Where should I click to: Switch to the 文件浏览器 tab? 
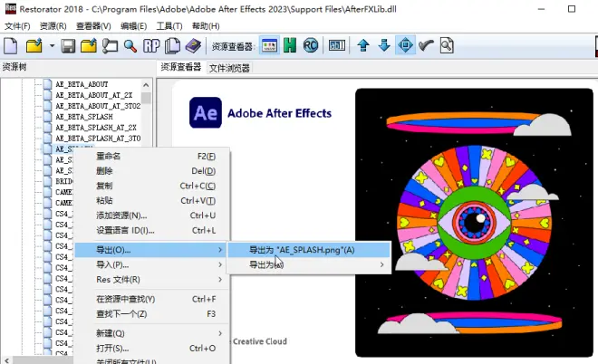(229, 68)
